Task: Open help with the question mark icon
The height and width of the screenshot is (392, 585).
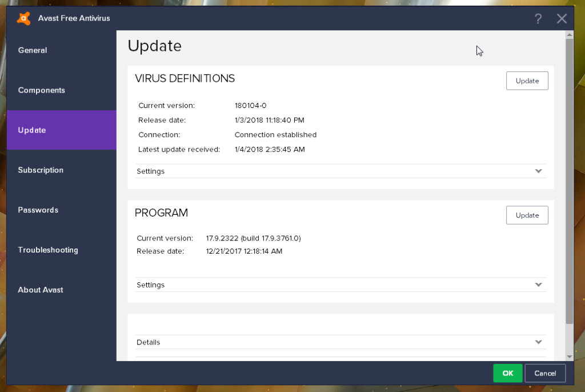Action: [x=538, y=18]
